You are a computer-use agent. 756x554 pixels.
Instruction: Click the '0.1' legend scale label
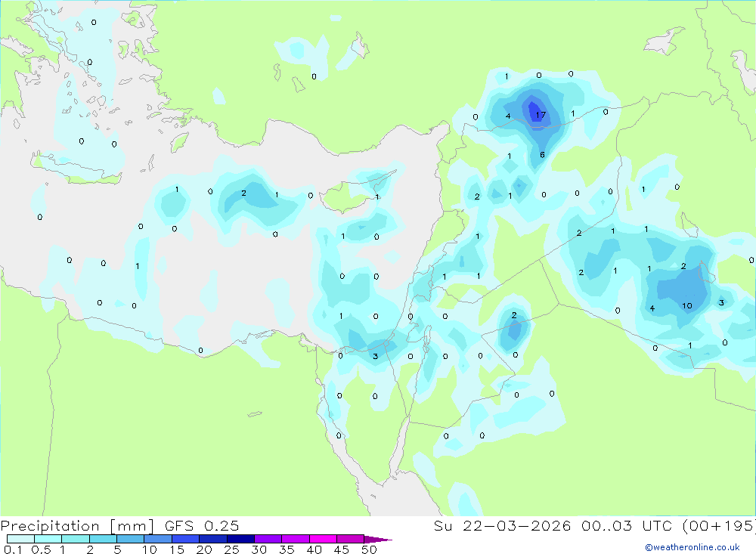pos(13,549)
